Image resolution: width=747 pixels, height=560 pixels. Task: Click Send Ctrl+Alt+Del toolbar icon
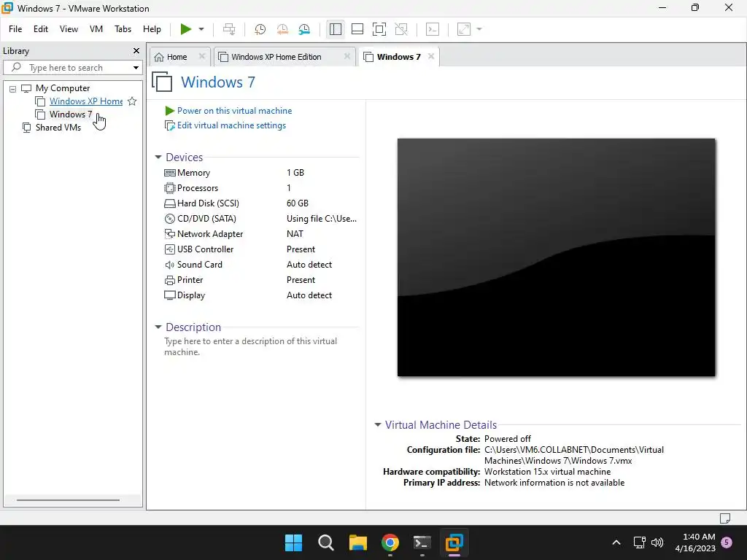pyautogui.click(x=229, y=29)
